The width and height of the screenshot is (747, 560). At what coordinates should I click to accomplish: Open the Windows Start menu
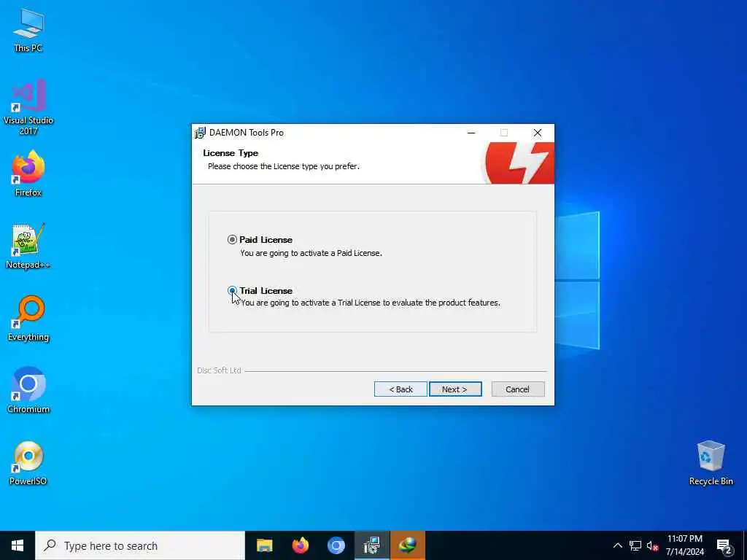pyautogui.click(x=18, y=545)
